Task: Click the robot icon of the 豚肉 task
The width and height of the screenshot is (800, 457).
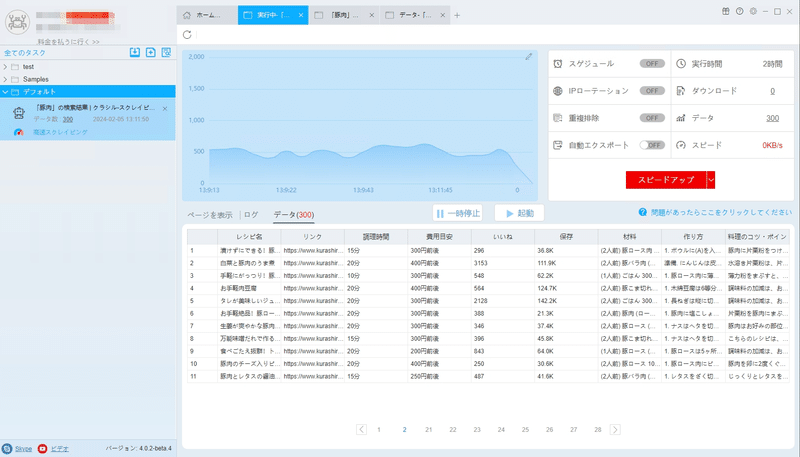Action: click(19, 113)
